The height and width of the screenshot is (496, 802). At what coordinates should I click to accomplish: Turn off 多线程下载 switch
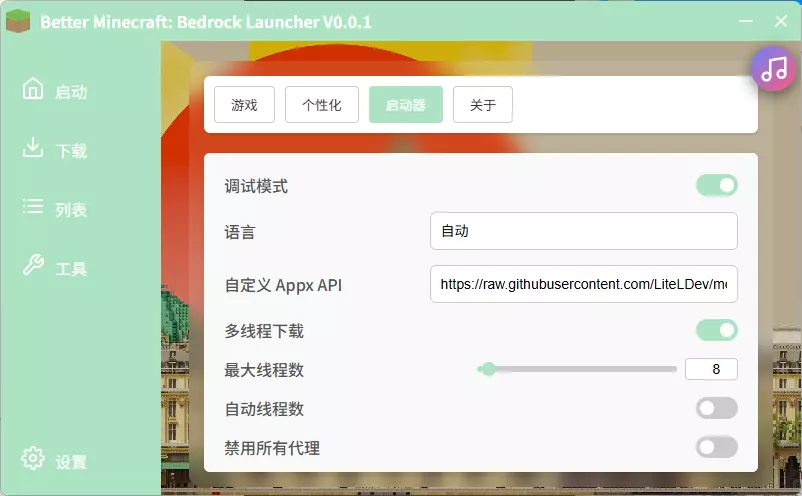(717, 330)
